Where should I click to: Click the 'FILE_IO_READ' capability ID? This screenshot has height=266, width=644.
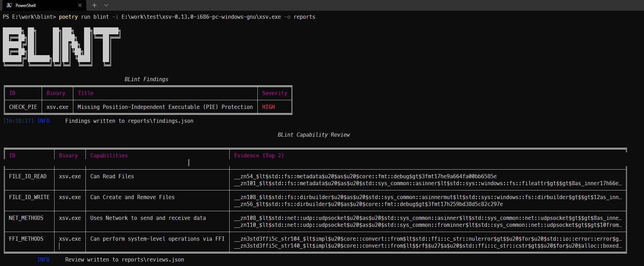[27, 177]
